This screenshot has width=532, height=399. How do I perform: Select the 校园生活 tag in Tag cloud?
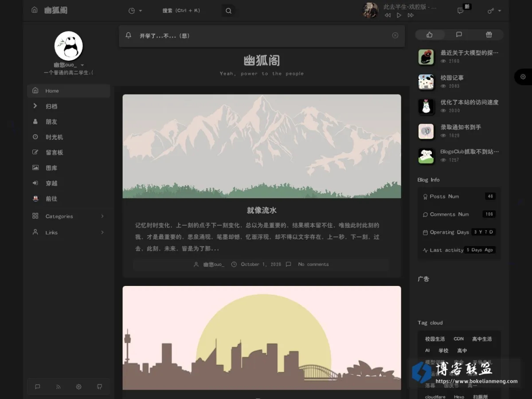click(435, 339)
